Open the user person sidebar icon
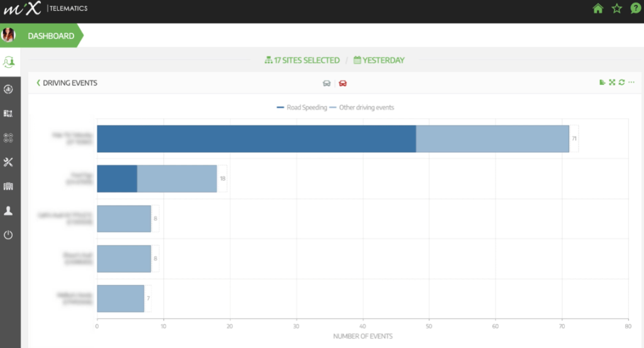The height and width of the screenshot is (348, 644). pyautogui.click(x=8, y=211)
